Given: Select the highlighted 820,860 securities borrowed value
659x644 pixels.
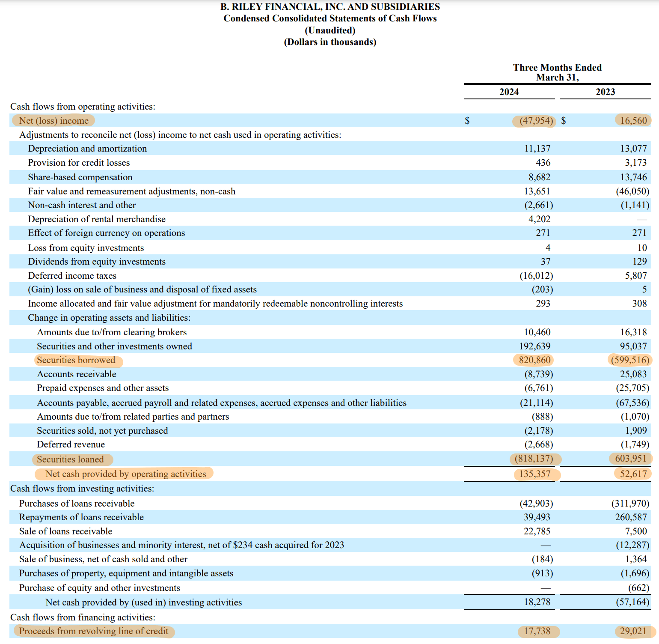Looking at the screenshot, I should click(x=535, y=360).
